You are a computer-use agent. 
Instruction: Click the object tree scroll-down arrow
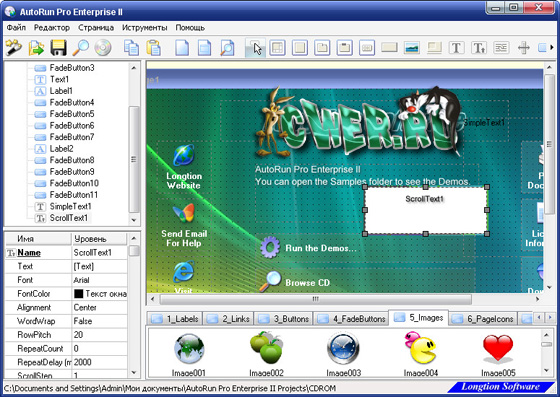pyautogui.click(x=134, y=220)
